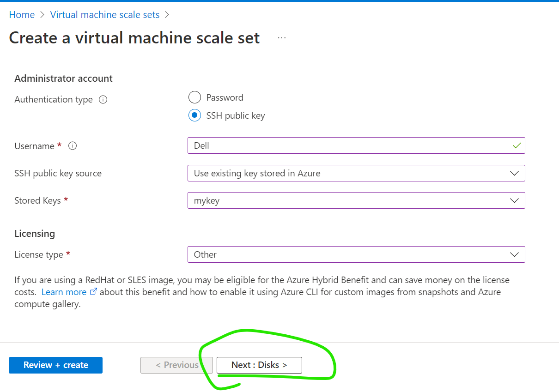The width and height of the screenshot is (559, 392).
Task: Follow the Learn more link
Action: [69, 292]
